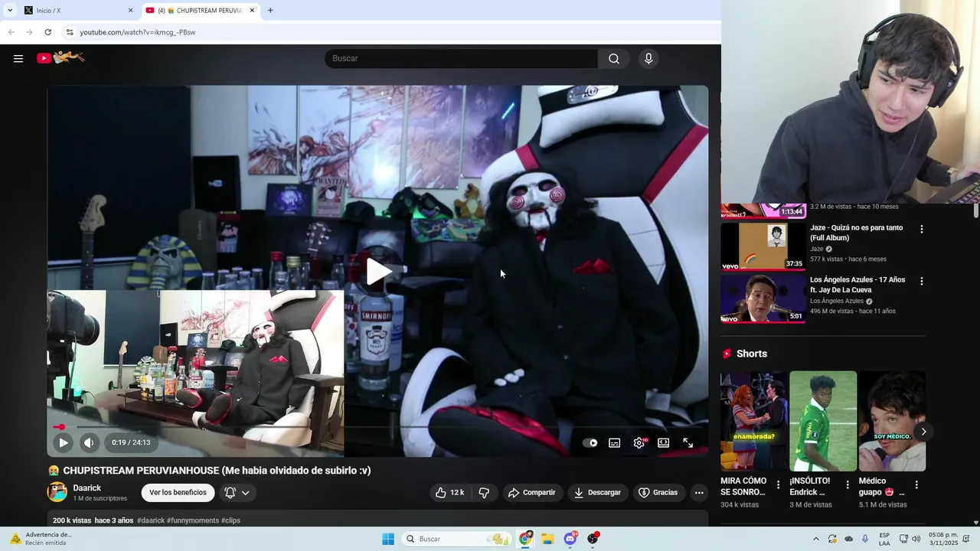Open Discord from the taskbar

(570, 539)
